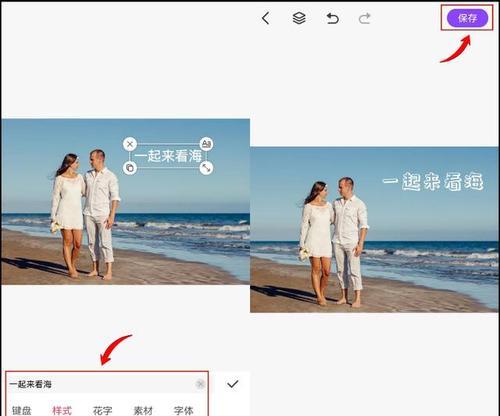Clear the text input with gray X
The image size is (500, 416).
200,384
